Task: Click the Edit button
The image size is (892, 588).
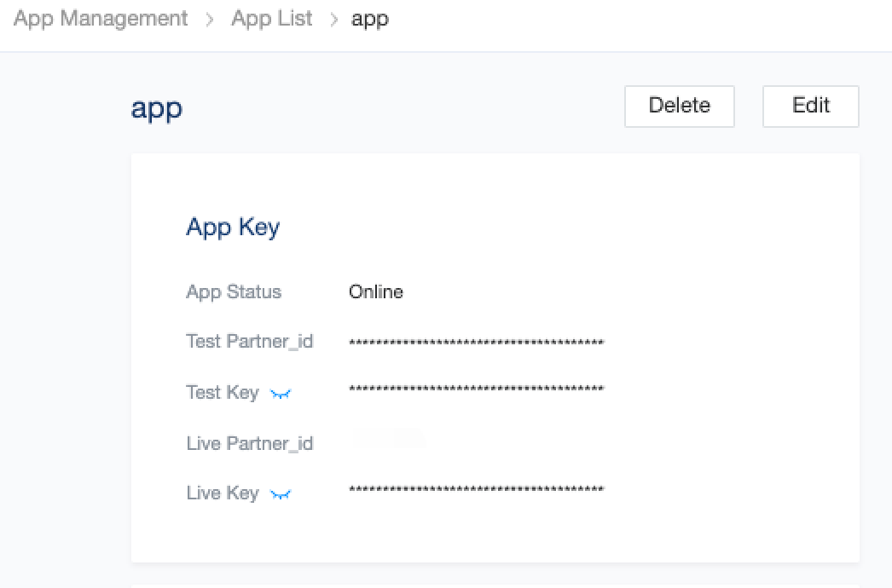Action: 811,107
